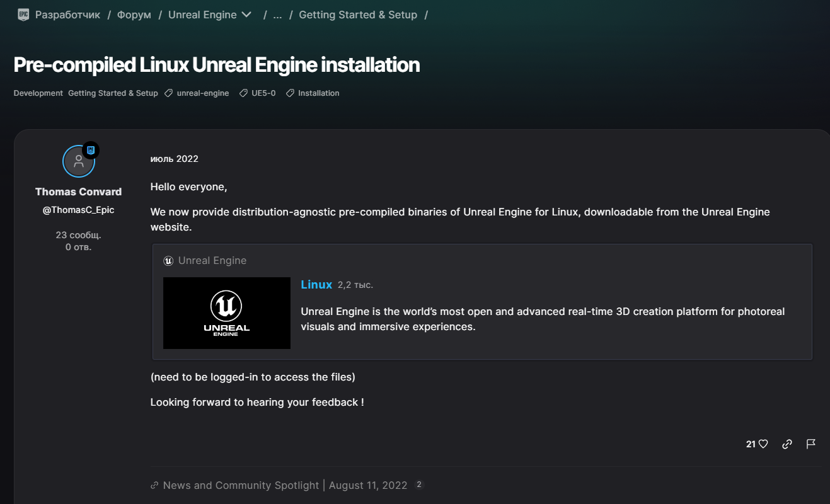Copy post link via chain icon

coord(787,444)
